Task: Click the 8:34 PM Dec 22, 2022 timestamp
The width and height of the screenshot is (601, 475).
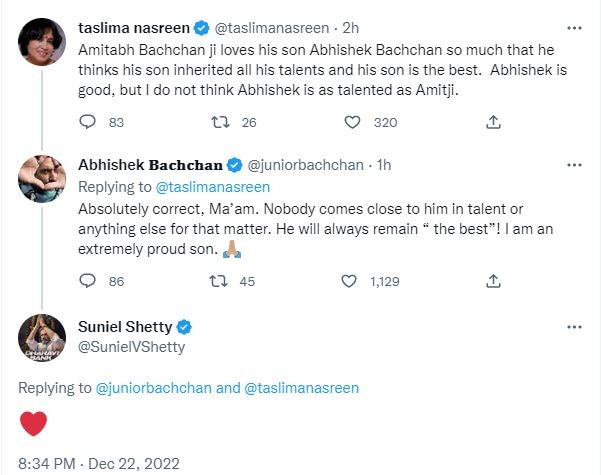Action: [99, 463]
